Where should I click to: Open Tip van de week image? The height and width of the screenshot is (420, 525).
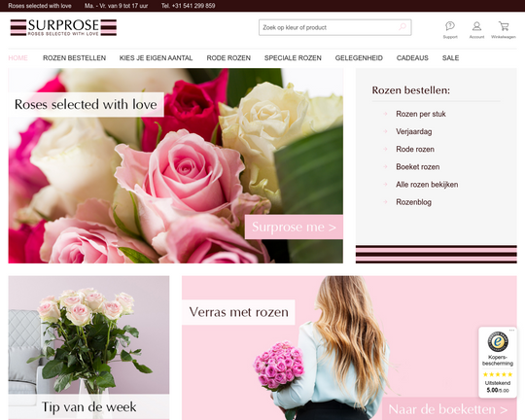click(x=88, y=348)
